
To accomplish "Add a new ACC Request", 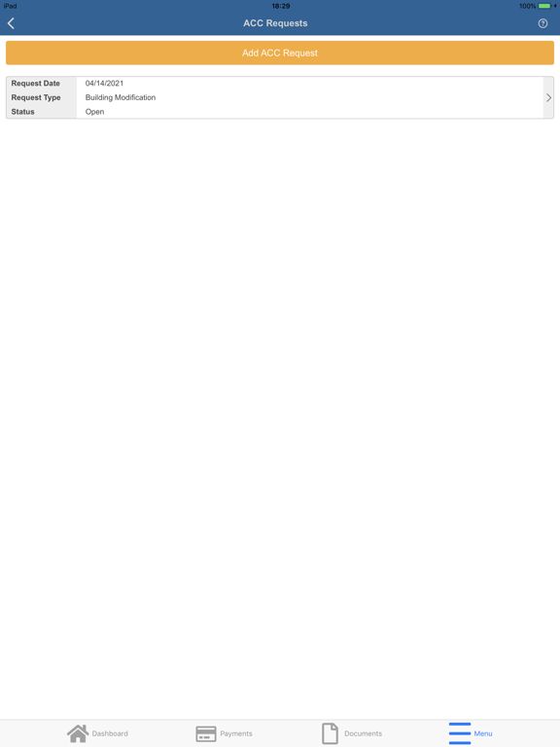I will tap(280, 53).
